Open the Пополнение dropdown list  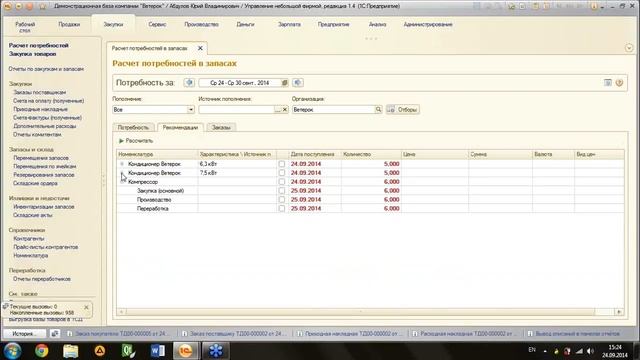(190, 109)
